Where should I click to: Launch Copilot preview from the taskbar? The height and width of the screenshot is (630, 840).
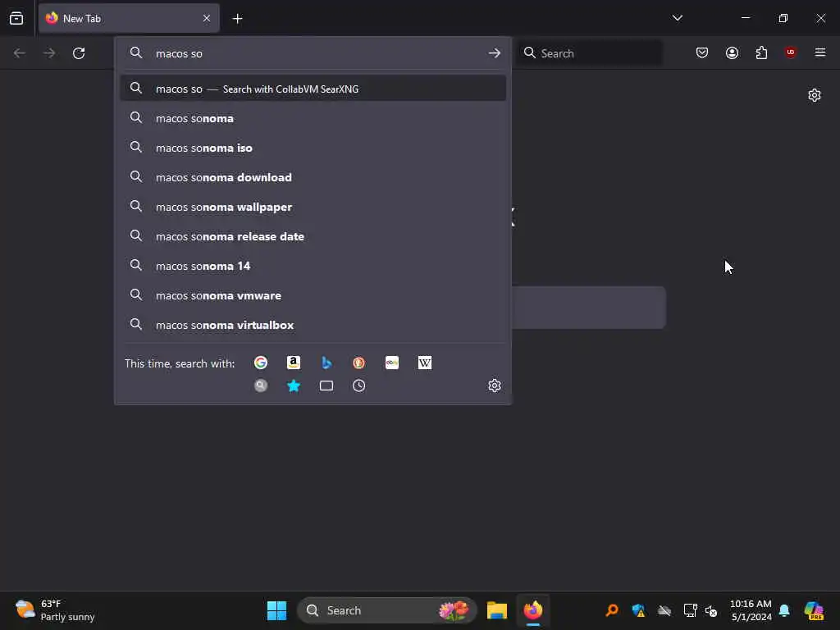click(x=814, y=610)
